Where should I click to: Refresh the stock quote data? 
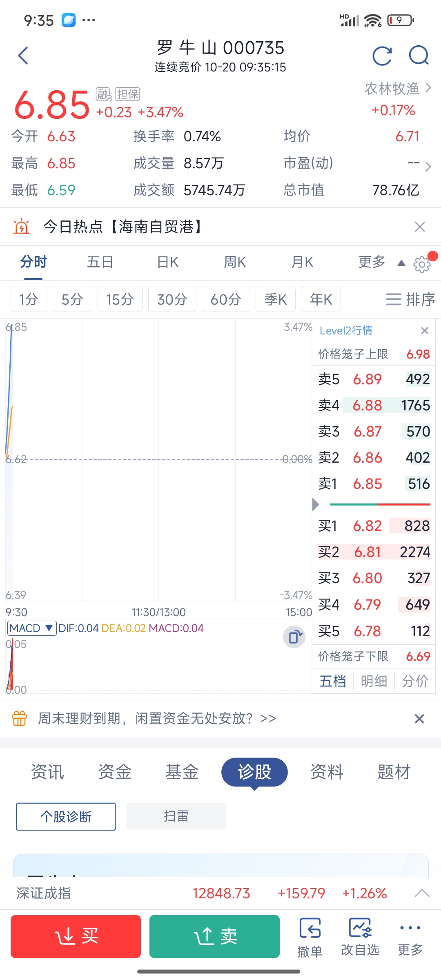tap(382, 56)
